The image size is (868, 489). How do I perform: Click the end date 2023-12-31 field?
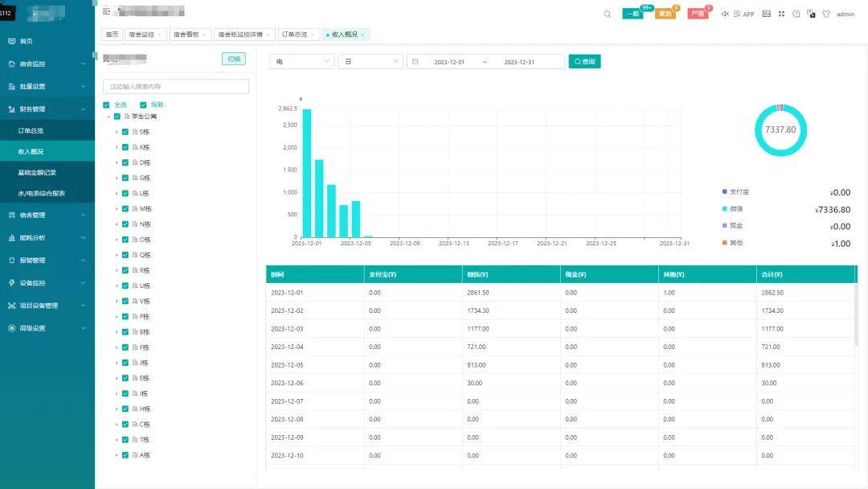[519, 62]
